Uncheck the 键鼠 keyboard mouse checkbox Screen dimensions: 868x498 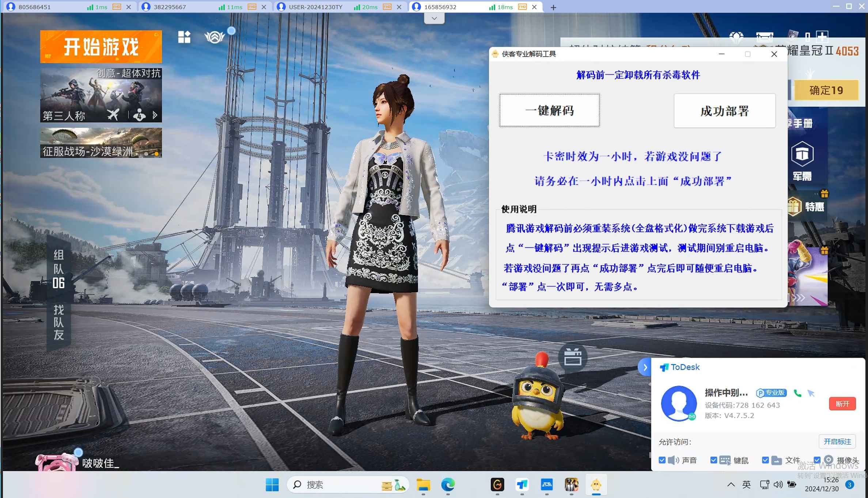coord(713,460)
